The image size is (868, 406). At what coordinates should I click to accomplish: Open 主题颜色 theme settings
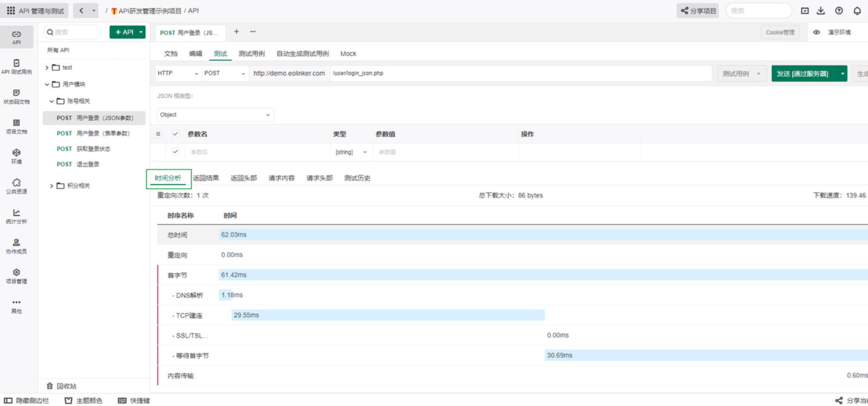point(84,400)
